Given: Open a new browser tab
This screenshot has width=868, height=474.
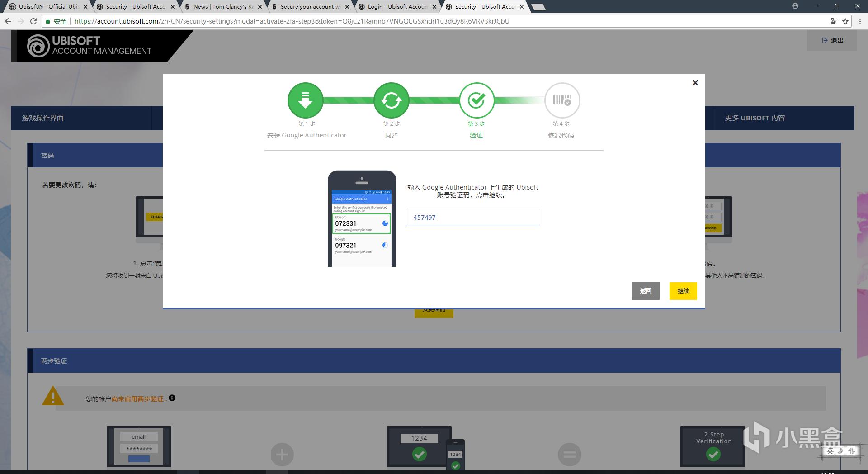Looking at the screenshot, I should tap(538, 7).
